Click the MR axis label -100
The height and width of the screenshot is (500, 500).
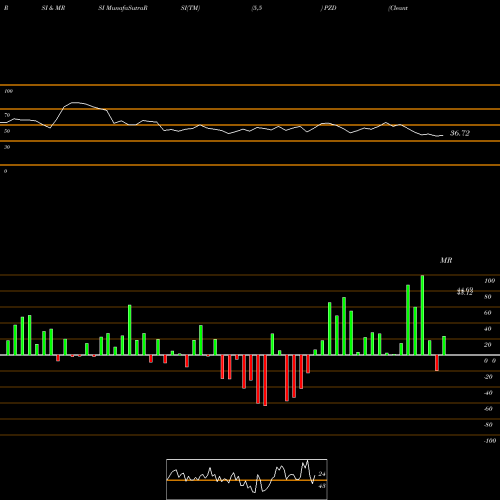tap(489, 441)
